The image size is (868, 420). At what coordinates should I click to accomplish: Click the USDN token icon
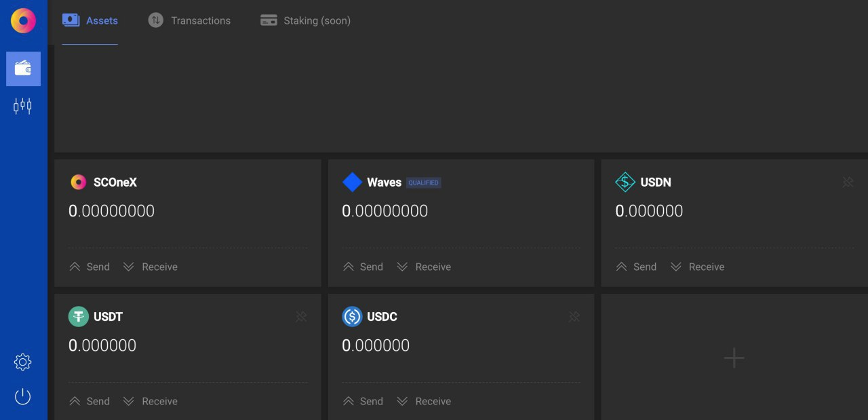point(625,182)
